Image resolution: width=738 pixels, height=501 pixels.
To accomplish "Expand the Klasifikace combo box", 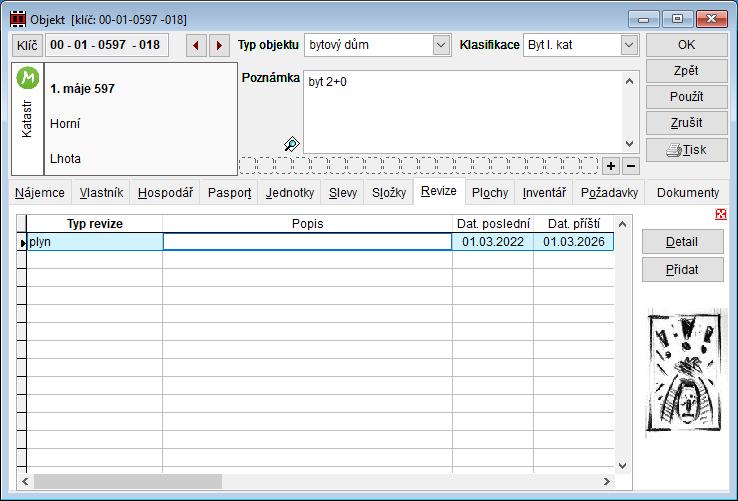I will point(628,45).
